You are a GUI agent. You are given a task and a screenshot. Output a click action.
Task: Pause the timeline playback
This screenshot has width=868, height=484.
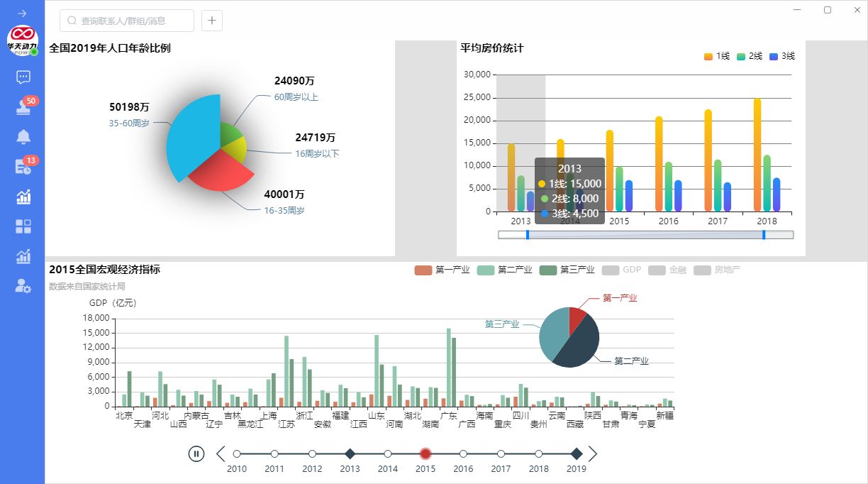[x=196, y=453]
